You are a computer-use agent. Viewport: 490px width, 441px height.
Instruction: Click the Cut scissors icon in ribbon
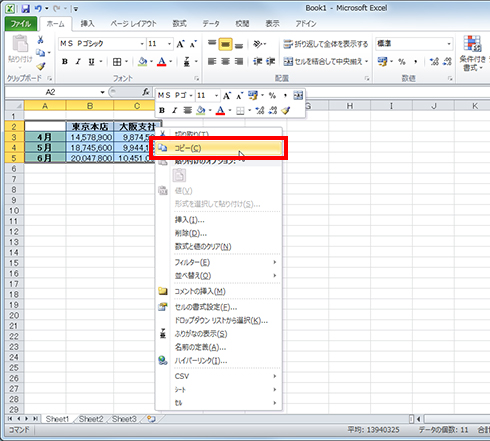[40, 40]
